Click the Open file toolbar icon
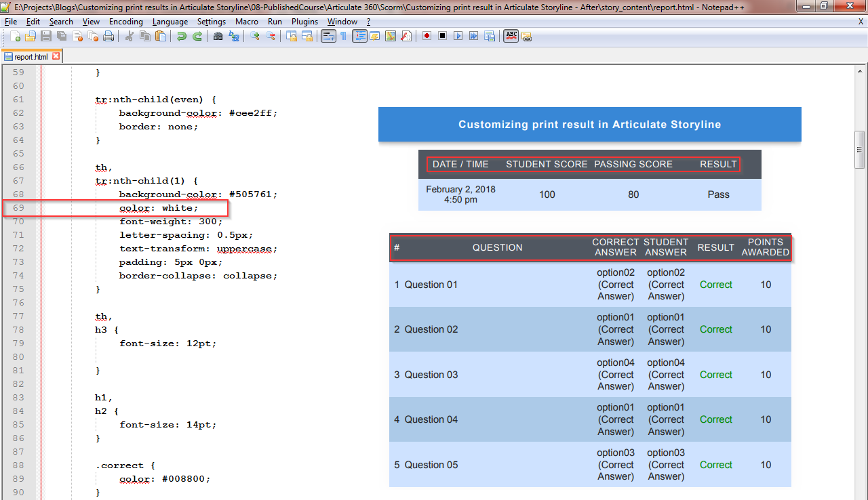The width and height of the screenshot is (868, 500). (x=31, y=36)
